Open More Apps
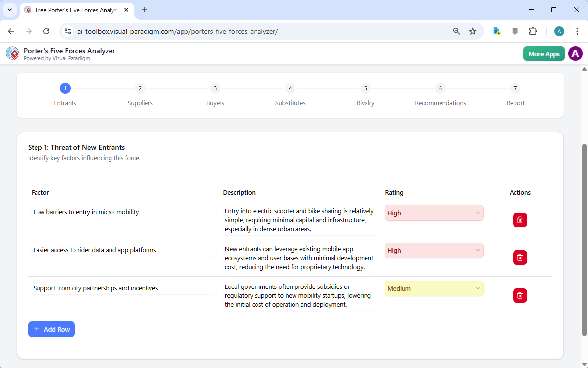 click(544, 53)
